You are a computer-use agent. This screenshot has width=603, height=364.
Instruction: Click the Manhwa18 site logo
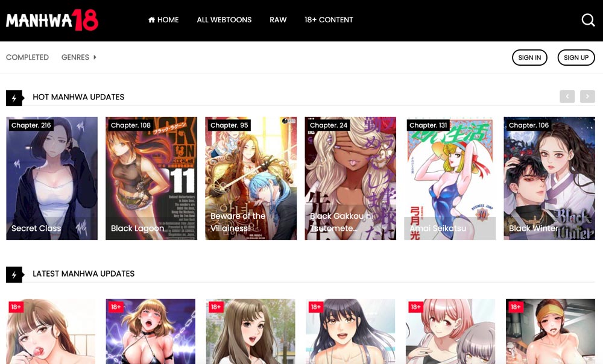click(52, 20)
